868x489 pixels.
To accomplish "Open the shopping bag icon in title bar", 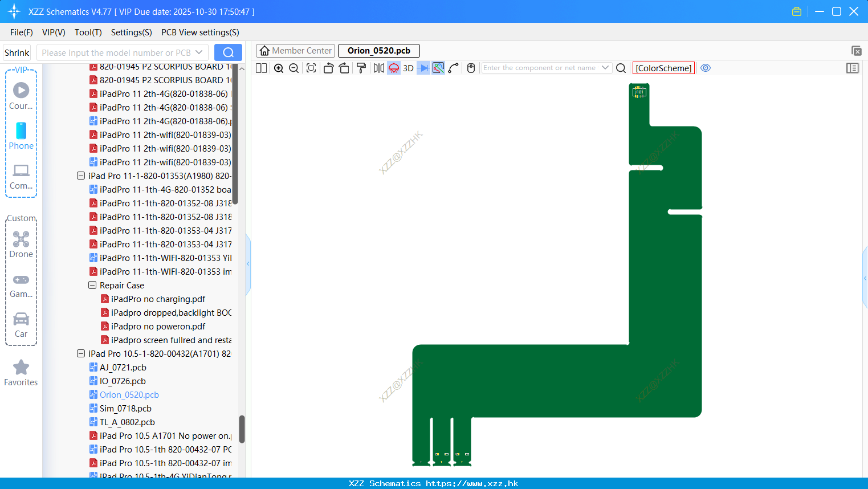I will click(x=797, y=11).
